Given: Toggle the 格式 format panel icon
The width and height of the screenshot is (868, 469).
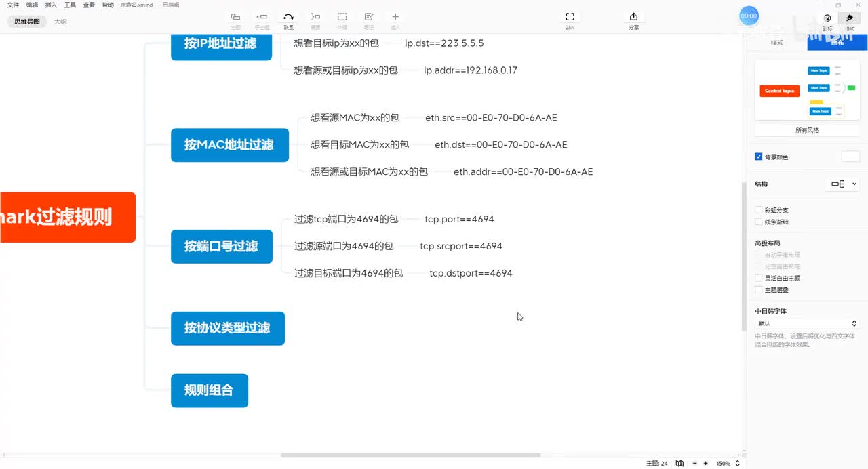Looking at the screenshot, I should (849, 18).
